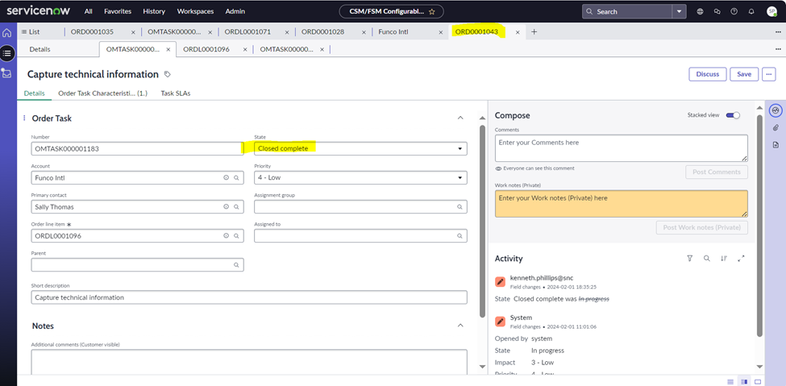Open the globe scope selector icon
786x386 pixels.
(x=700, y=11)
